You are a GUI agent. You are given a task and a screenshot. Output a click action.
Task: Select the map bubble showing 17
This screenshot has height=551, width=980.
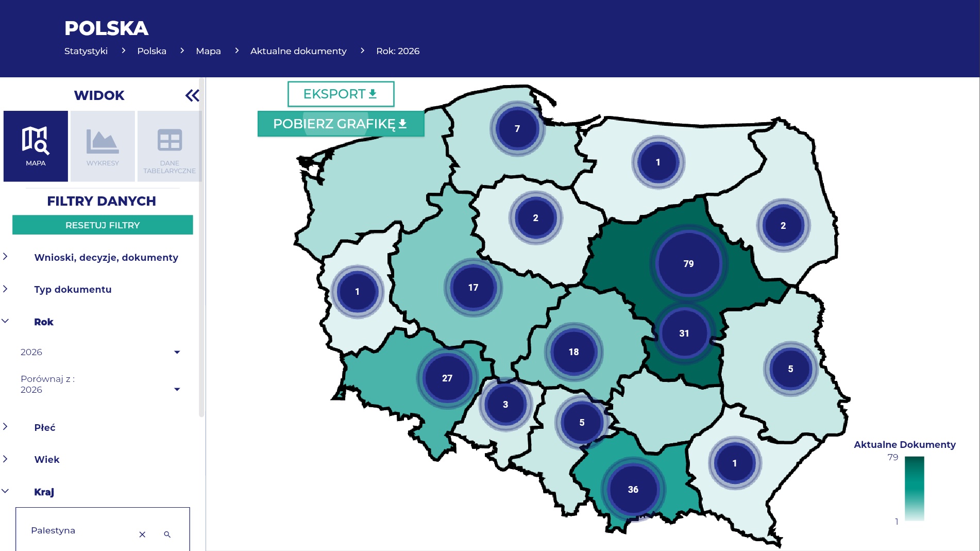[473, 288]
